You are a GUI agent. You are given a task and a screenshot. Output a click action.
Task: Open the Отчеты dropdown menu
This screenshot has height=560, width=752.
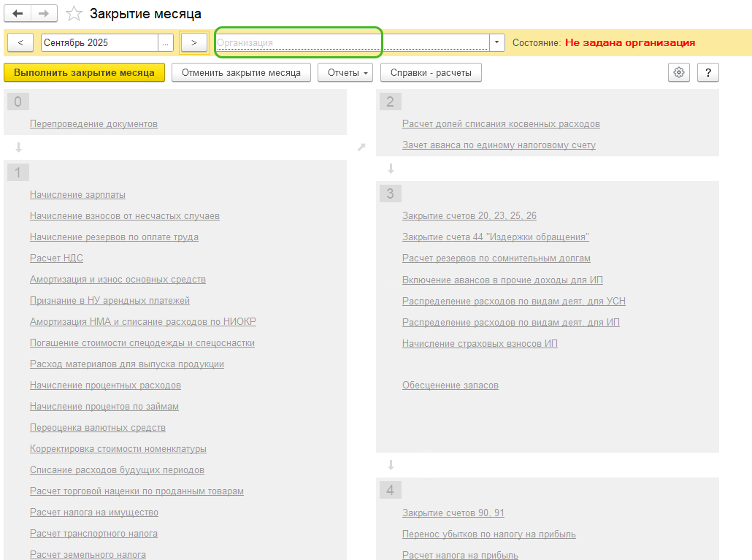click(345, 72)
